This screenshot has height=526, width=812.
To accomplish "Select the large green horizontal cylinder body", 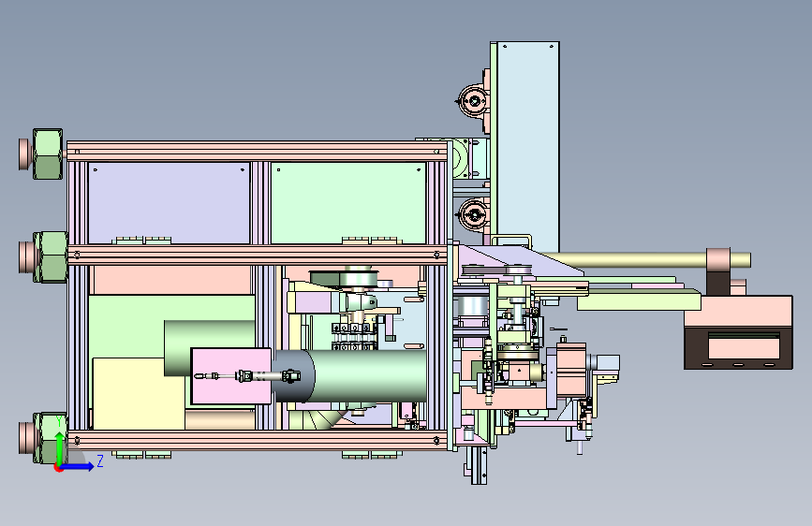I will 369,376.
